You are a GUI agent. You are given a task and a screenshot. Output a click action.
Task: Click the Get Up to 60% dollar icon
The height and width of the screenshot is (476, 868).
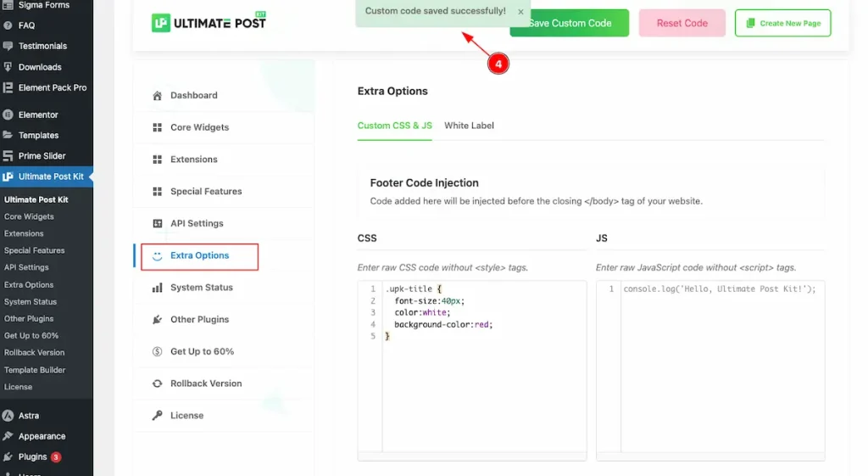(x=157, y=351)
